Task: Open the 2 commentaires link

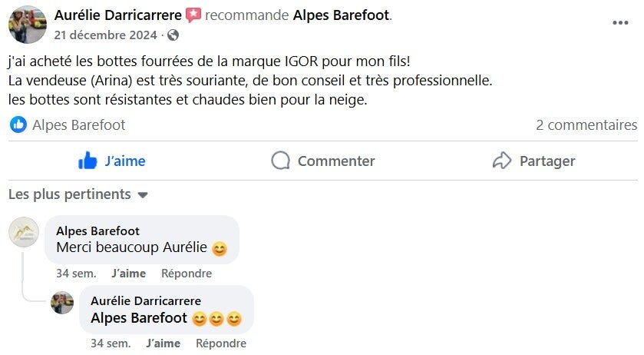Action: [x=586, y=125]
